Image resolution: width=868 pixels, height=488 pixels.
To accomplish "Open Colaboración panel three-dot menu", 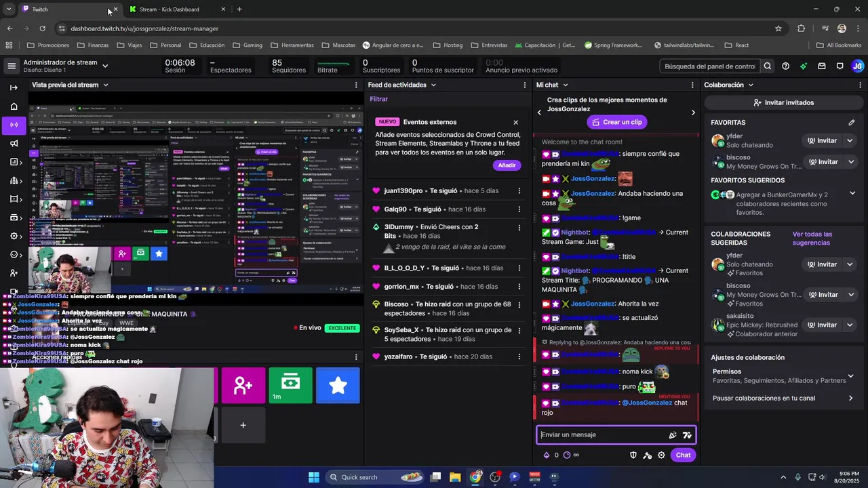I will pyautogui.click(x=861, y=85).
